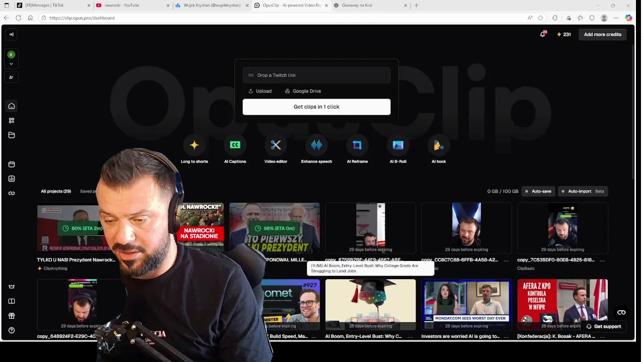Click the Drop a Twitch link field
The width and height of the screenshot is (644, 362).
point(316,75)
